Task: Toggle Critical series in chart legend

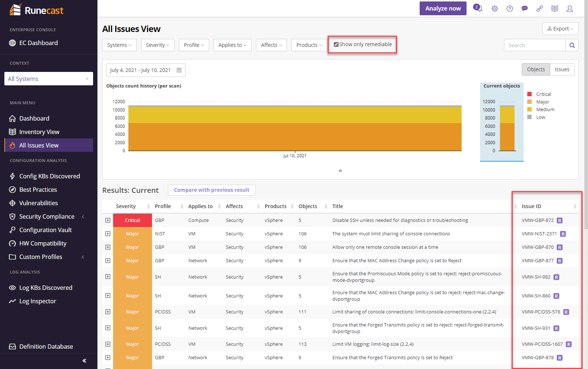Action: click(x=543, y=94)
